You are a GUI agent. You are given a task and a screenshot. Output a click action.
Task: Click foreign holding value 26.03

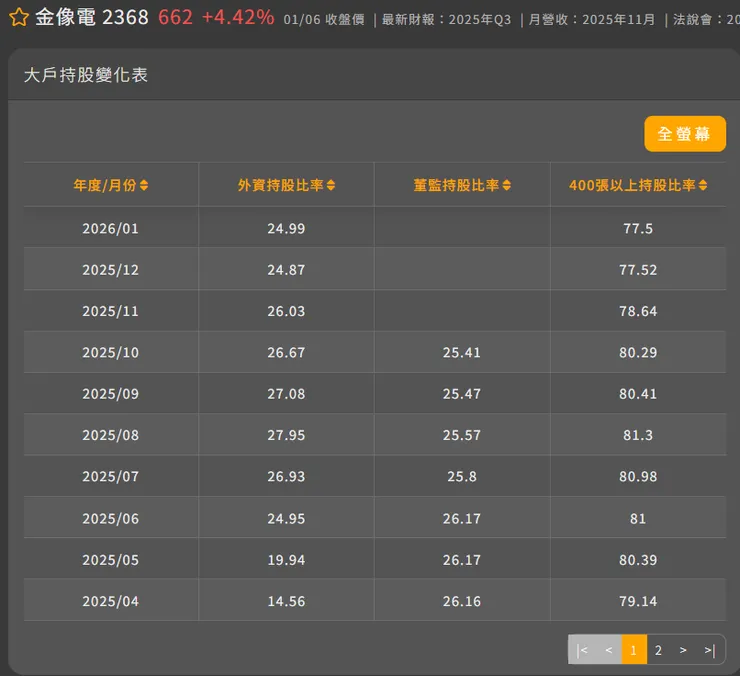[286, 312]
